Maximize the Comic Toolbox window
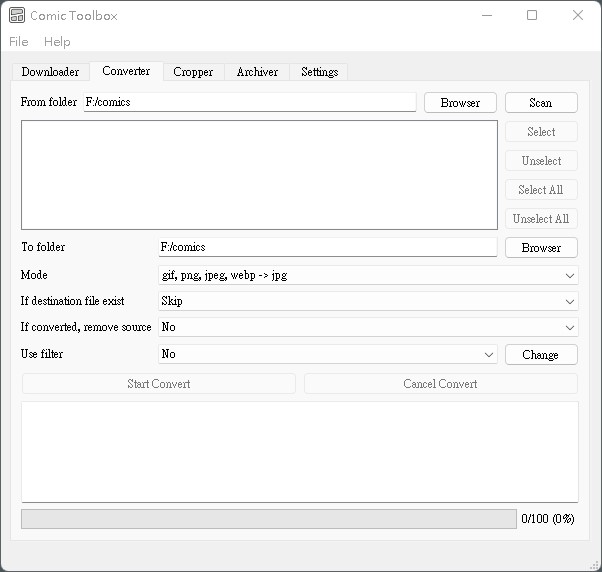This screenshot has width=602, height=572. tap(532, 15)
